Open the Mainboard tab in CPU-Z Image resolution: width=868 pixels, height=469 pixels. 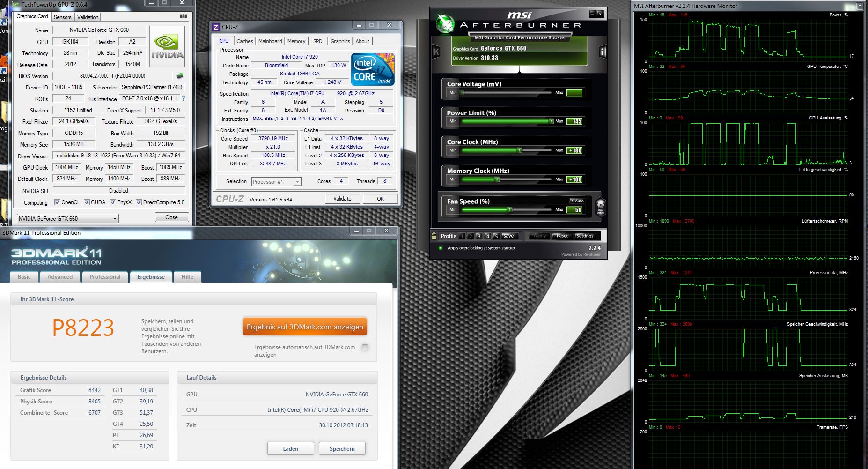click(x=270, y=41)
